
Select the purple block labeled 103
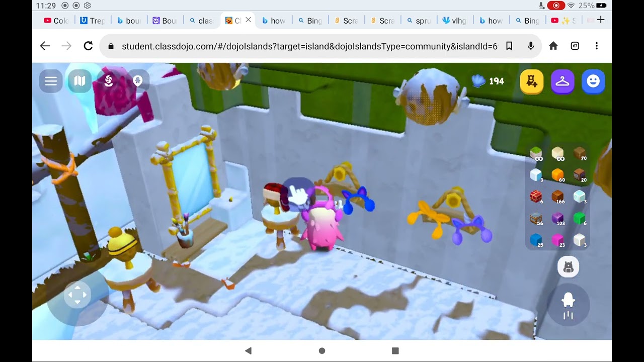pyautogui.click(x=557, y=219)
